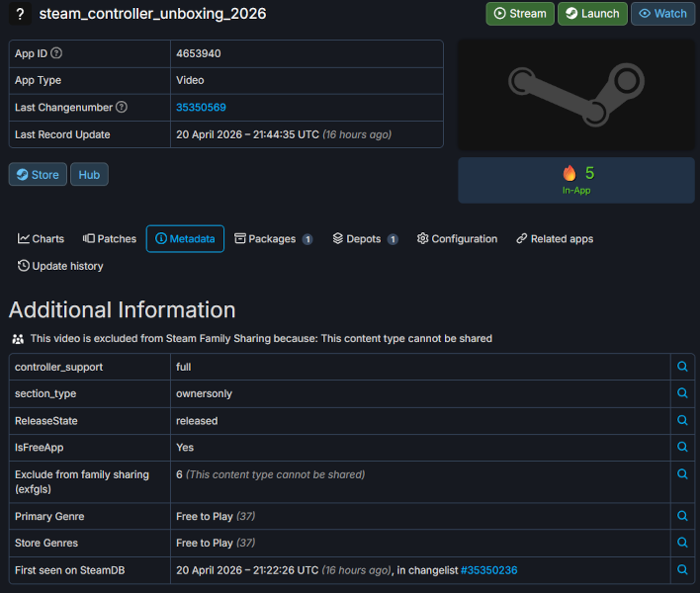This screenshot has height=593, width=700.
Task: Click help icon next to Last Changenumber
Action: click(x=122, y=107)
